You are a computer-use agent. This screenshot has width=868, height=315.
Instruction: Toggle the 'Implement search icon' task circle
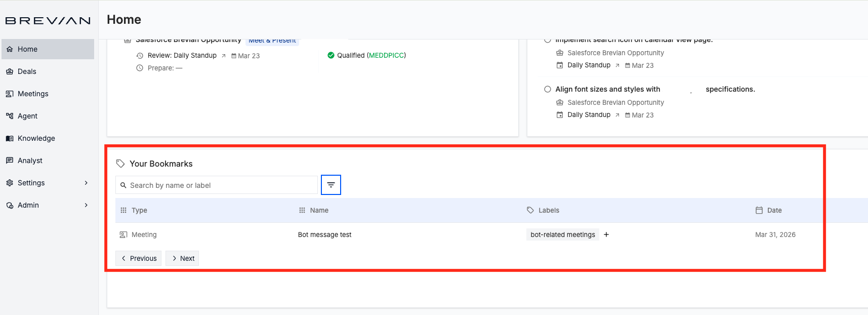548,40
